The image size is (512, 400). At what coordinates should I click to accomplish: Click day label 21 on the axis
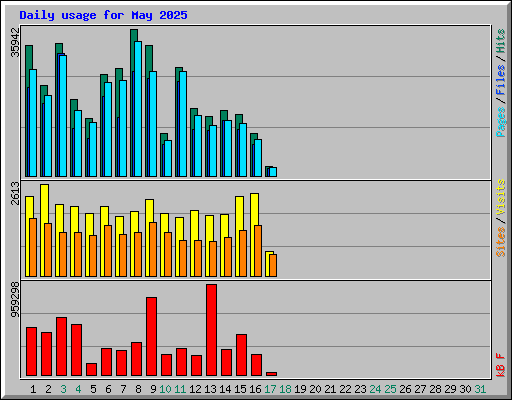pyautogui.click(x=330, y=389)
